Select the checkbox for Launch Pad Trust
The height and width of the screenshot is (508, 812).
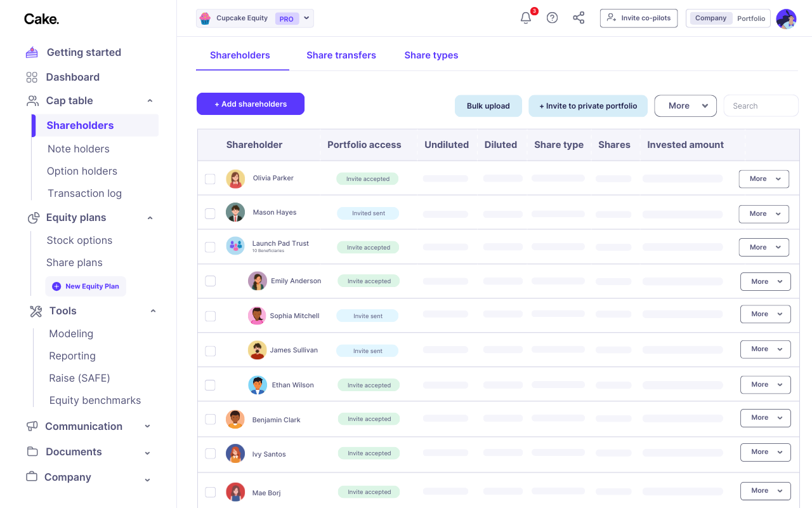210,247
